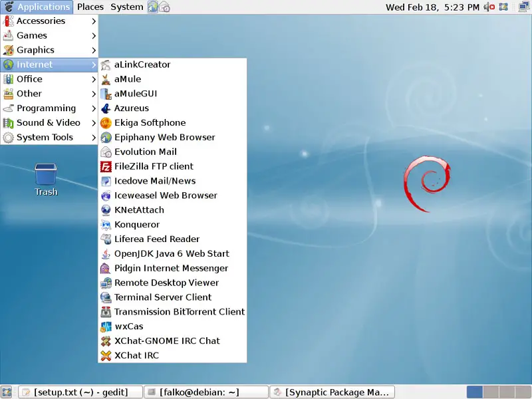Click the wxCas chart icon

click(106, 327)
